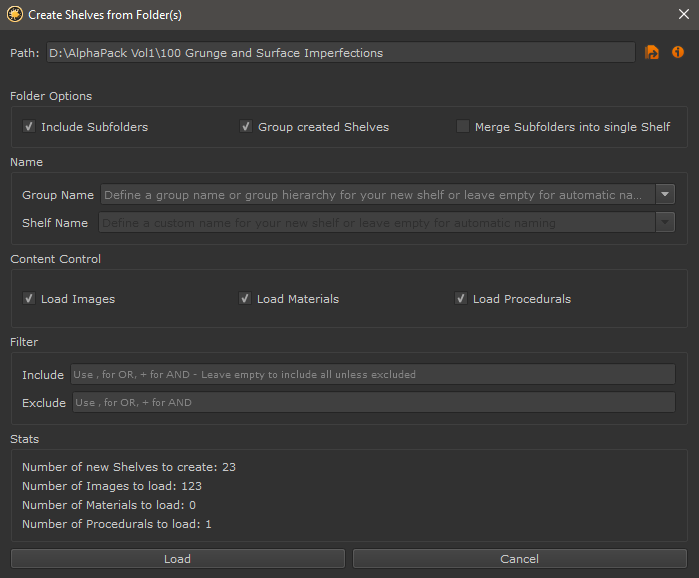Expand the Group Name dropdown arrow
The height and width of the screenshot is (578, 699).
(665, 194)
